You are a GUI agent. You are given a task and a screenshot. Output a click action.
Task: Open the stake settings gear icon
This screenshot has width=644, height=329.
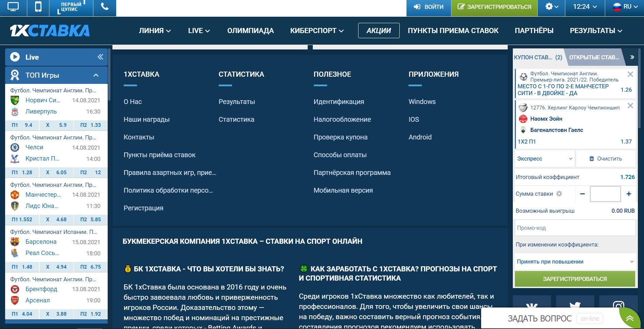559,194
